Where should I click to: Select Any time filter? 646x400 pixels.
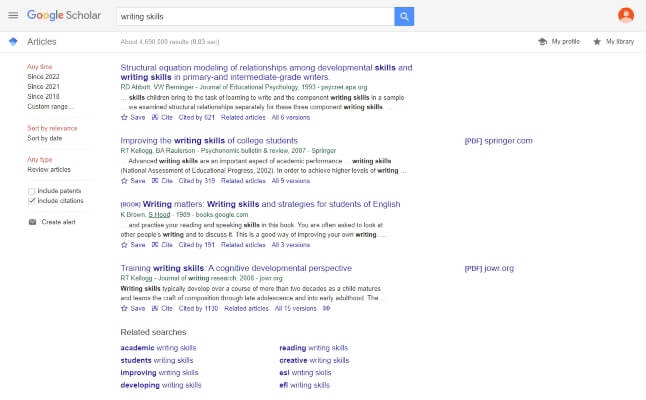[x=40, y=67]
